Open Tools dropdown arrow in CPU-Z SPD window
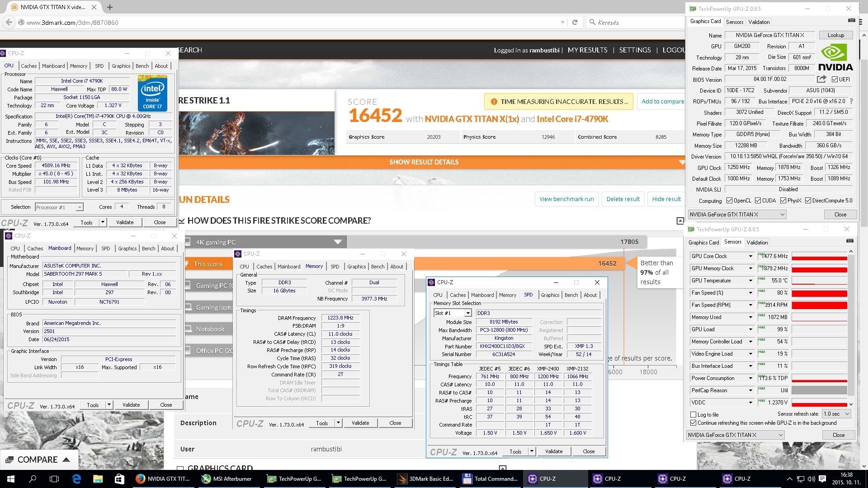868x488 pixels. point(532,451)
